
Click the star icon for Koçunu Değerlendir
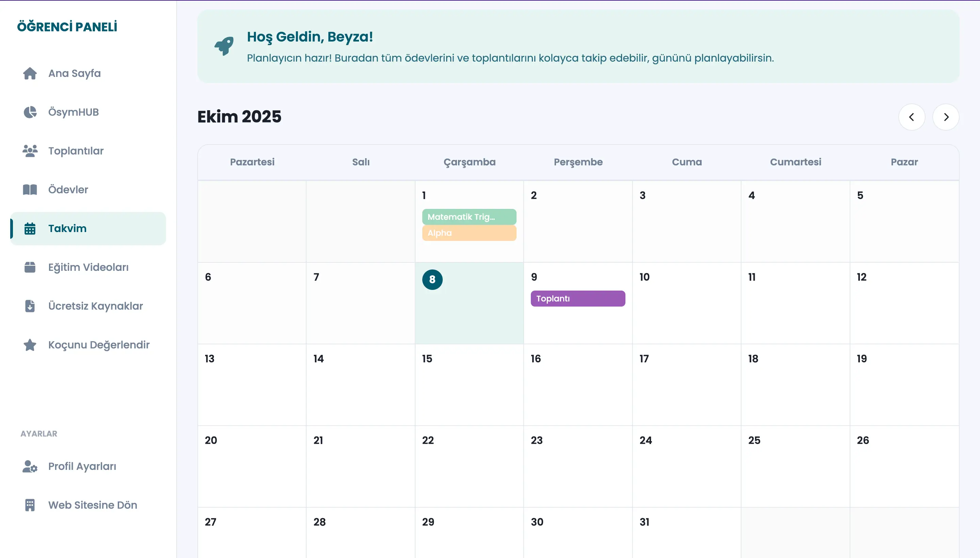click(x=30, y=345)
